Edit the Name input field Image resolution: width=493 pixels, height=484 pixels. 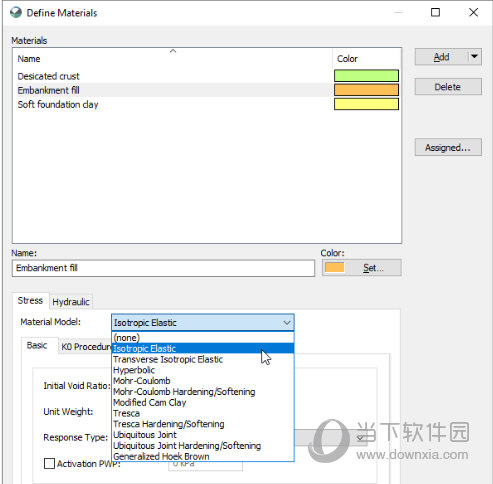(x=163, y=268)
